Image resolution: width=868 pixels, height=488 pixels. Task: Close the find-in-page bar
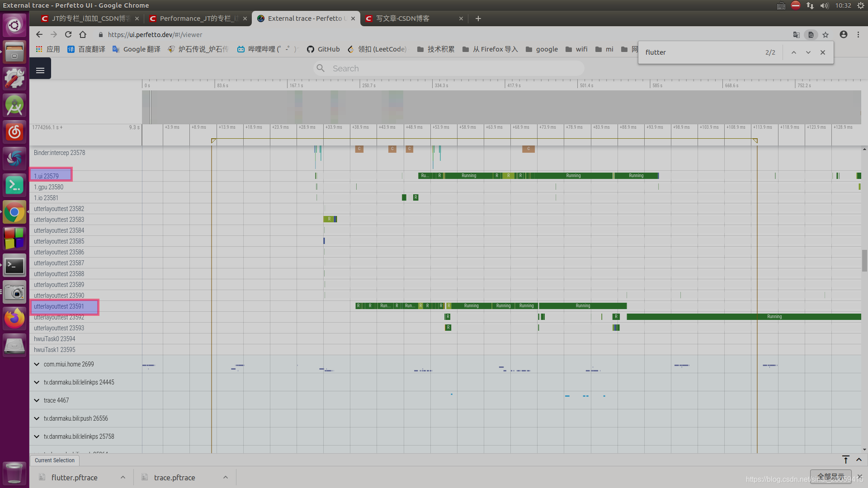point(823,52)
